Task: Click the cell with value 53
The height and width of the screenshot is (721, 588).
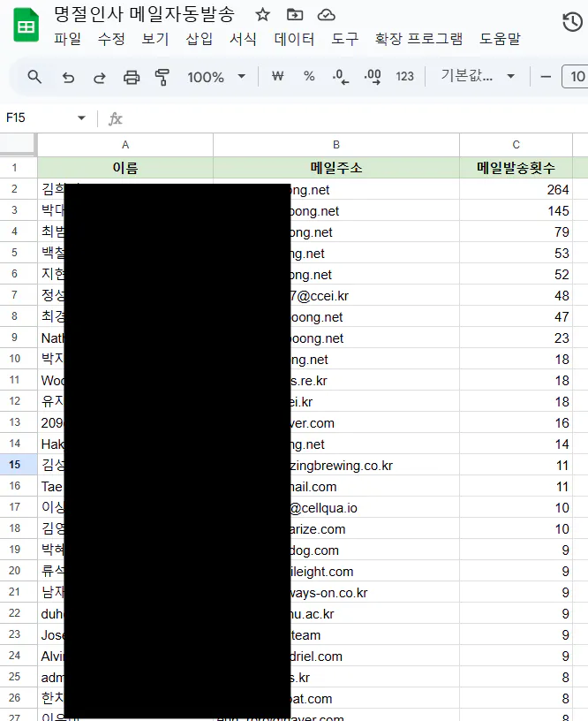Action: [x=516, y=253]
